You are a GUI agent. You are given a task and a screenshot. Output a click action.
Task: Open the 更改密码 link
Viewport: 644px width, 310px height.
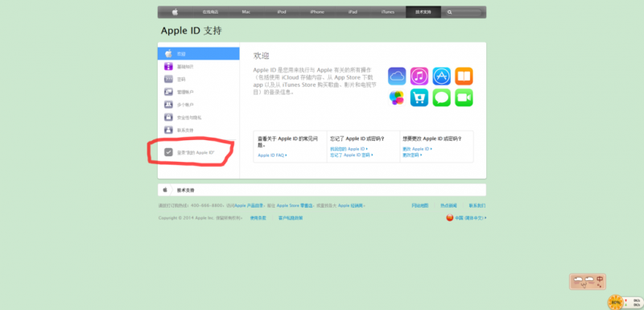pos(412,155)
